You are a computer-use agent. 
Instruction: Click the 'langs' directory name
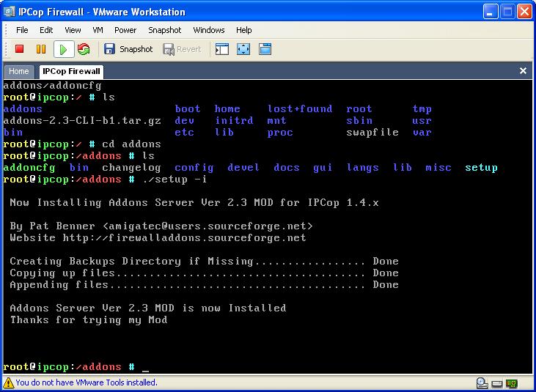(x=363, y=168)
